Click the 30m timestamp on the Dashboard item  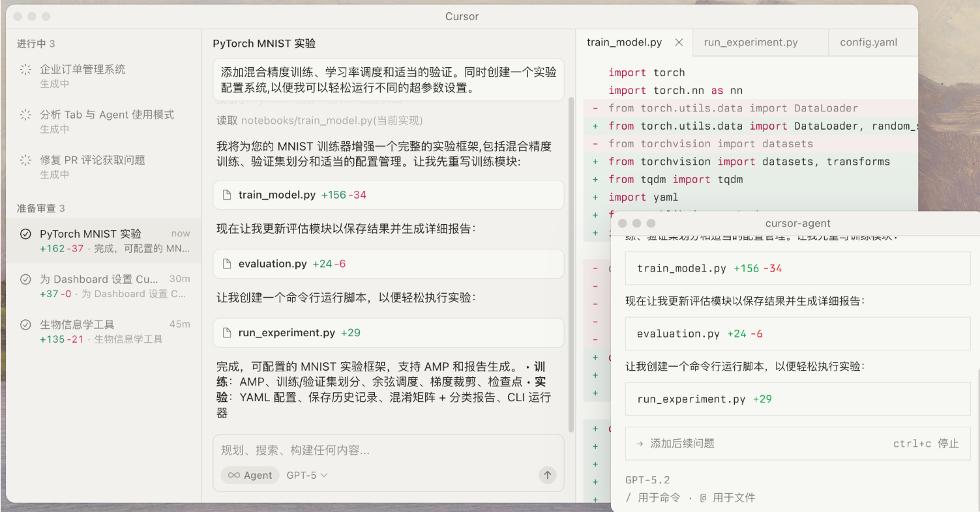point(180,279)
